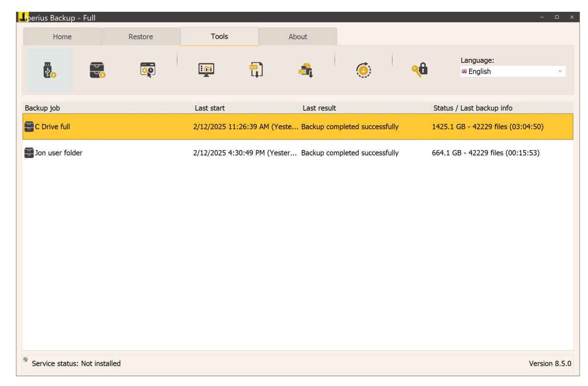Click C Drive full's 'Backup completed successfully' result
This screenshot has width=588, height=386.
[350, 127]
